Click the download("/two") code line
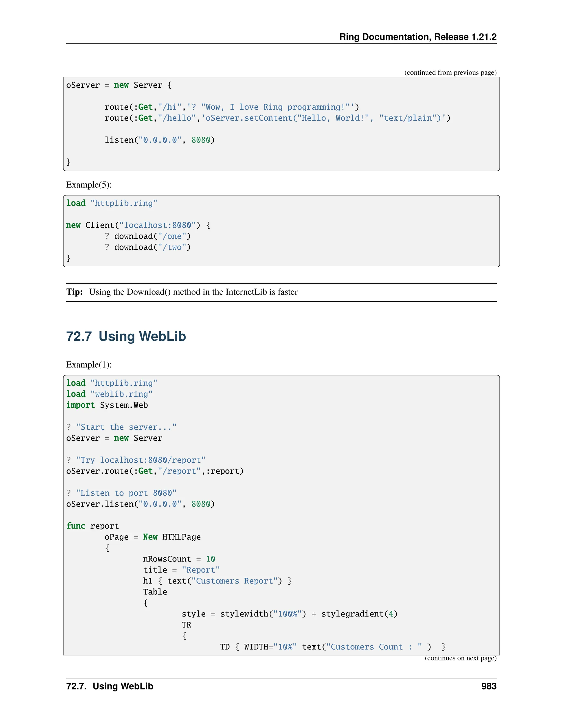This screenshot has width=563, height=728. (147, 247)
